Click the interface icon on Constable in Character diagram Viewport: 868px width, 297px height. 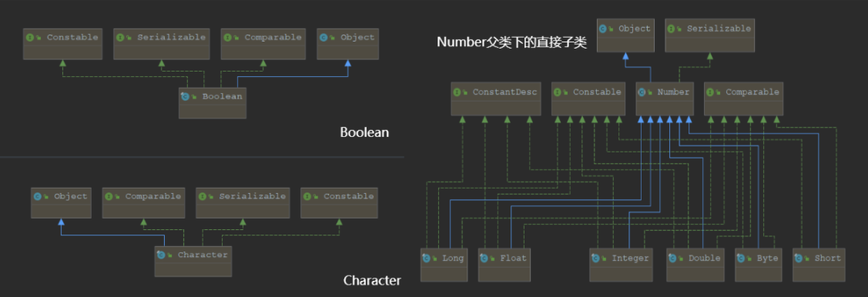tap(308, 196)
